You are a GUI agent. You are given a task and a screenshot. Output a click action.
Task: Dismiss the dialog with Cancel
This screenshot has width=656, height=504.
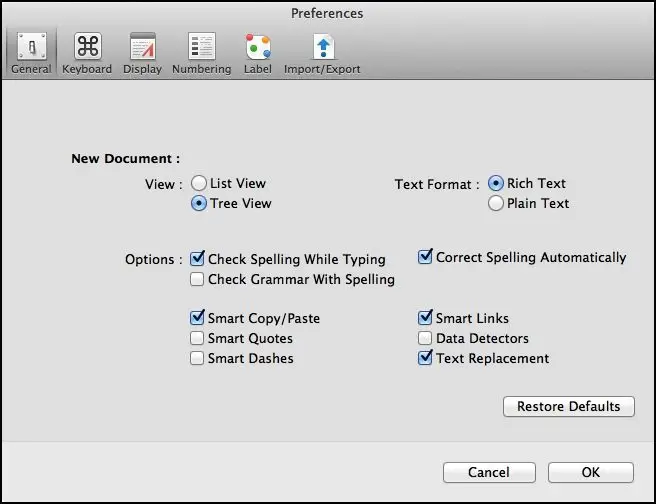pos(489,472)
